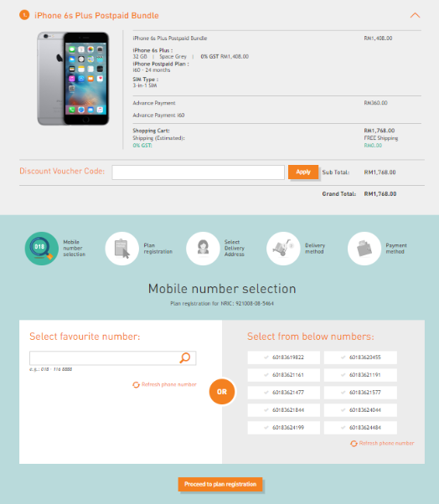The image size is (439, 504).
Task: Click the iPhone 6s Plus product image
Action: [74, 79]
